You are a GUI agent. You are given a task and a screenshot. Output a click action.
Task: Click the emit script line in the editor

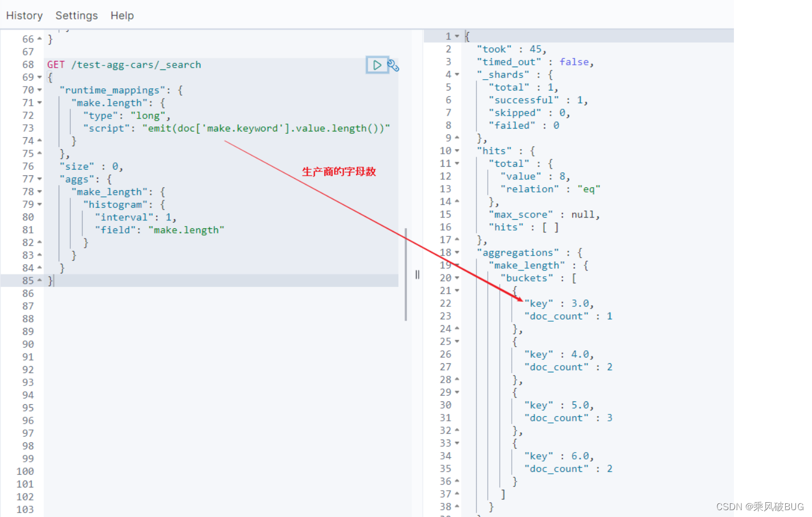(x=236, y=128)
